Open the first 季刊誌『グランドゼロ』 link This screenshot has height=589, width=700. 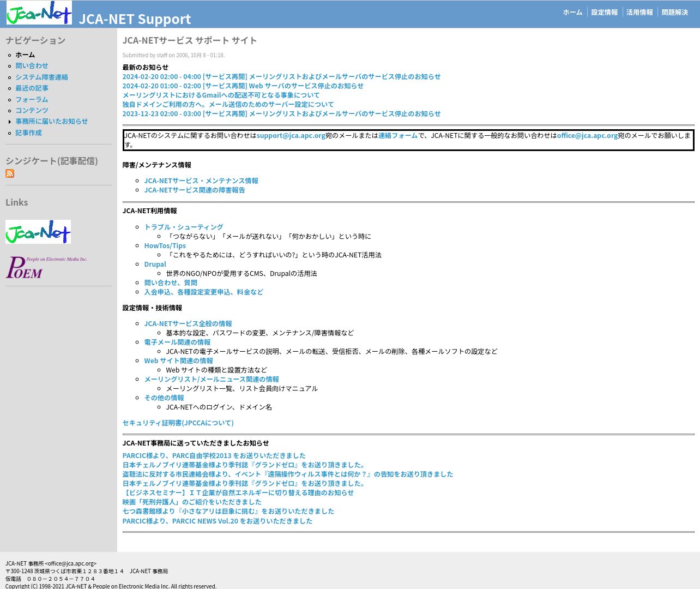click(x=244, y=465)
